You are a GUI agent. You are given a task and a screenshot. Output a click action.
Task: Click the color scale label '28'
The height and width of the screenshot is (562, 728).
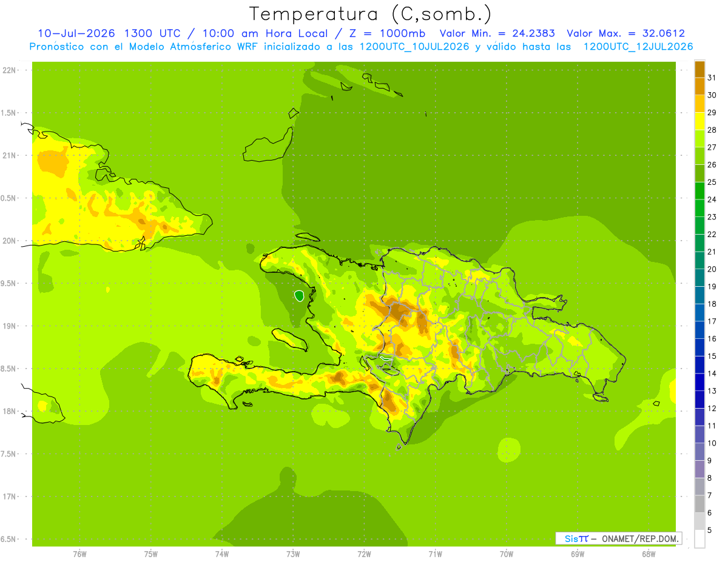tap(712, 130)
